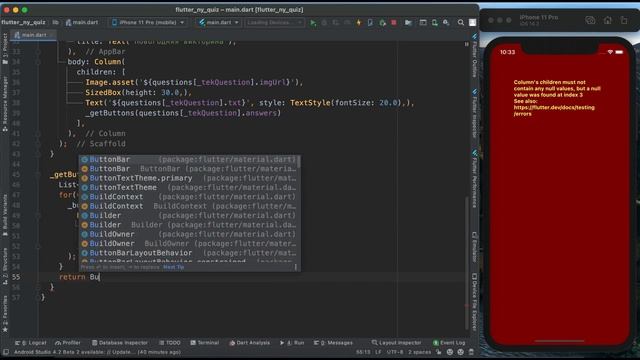The height and width of the screenshot is (360, 640).
Task: Click main.dart breadcrumb in navigation bar
Action: point(82,22)
